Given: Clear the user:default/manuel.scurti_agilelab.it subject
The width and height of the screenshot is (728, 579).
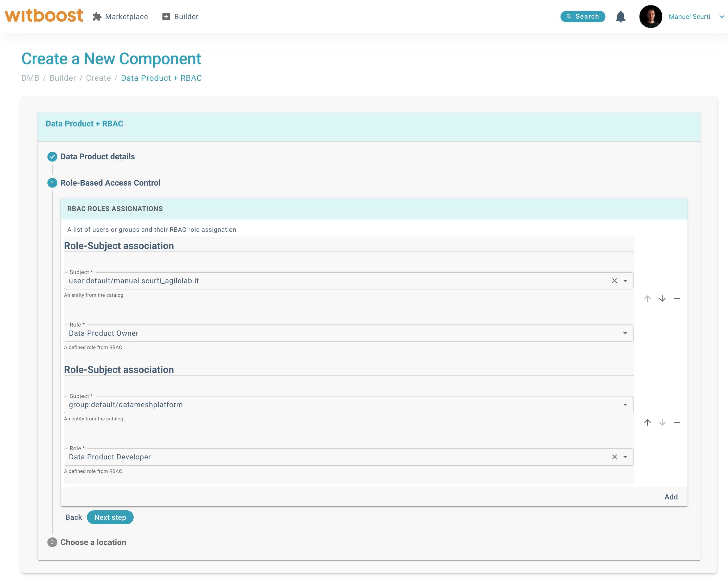Looking at the screenshot, I should click(x=614, y=280).
